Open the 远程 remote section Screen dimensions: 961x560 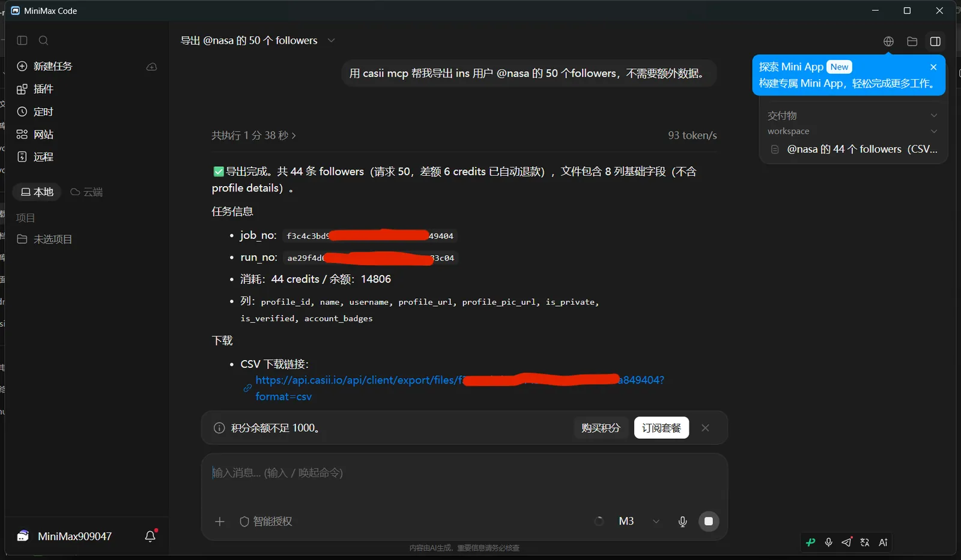point(35,157)
